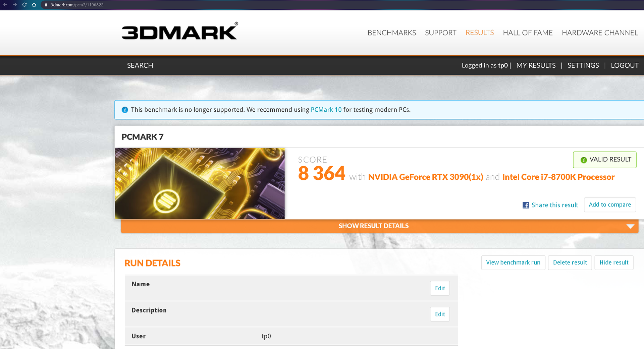644x349 pixels.
Task: Click Delete result button
Action: 570,263
